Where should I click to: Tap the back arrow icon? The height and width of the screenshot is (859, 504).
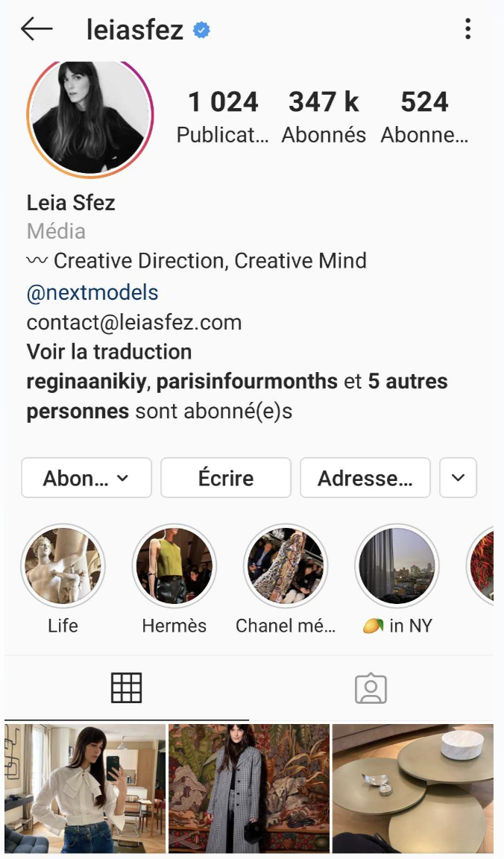pyautogui.click(x=37, y=29)
